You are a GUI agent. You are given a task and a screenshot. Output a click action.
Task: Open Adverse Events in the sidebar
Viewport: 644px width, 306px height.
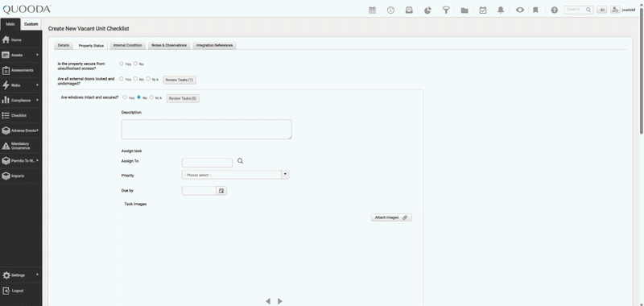[21, 130]
